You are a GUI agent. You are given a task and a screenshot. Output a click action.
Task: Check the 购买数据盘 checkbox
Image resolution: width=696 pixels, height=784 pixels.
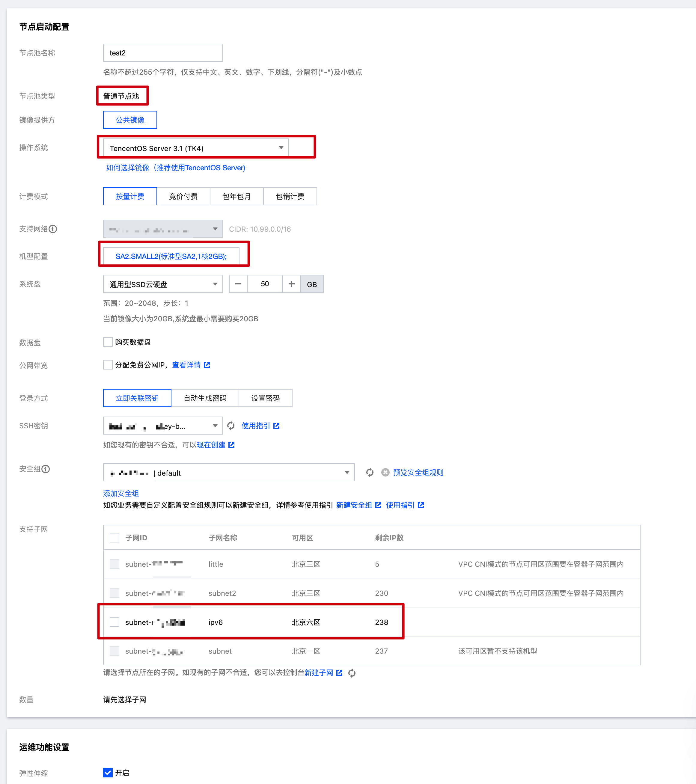108,342
